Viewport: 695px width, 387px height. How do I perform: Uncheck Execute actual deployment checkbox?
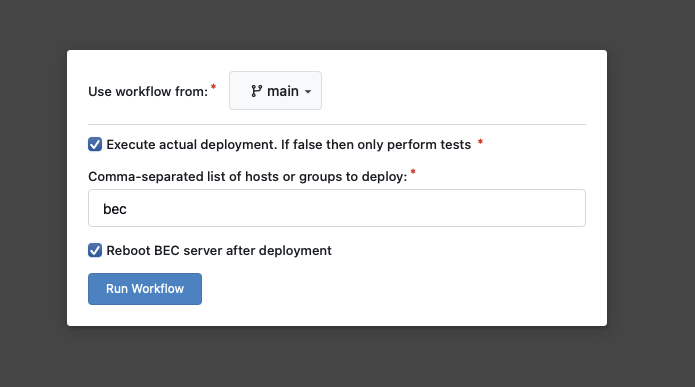coord(95,145)
